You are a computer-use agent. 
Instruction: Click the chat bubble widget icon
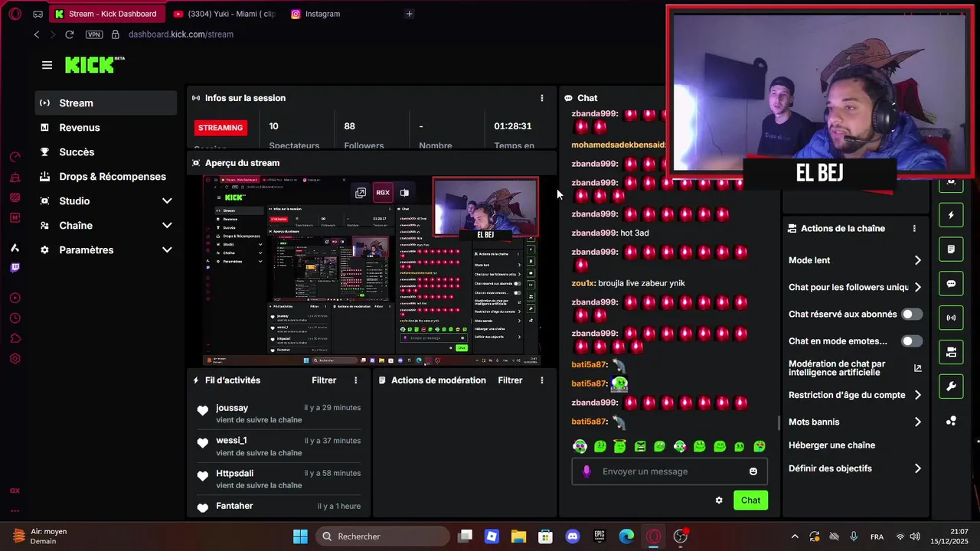[951, 283]
